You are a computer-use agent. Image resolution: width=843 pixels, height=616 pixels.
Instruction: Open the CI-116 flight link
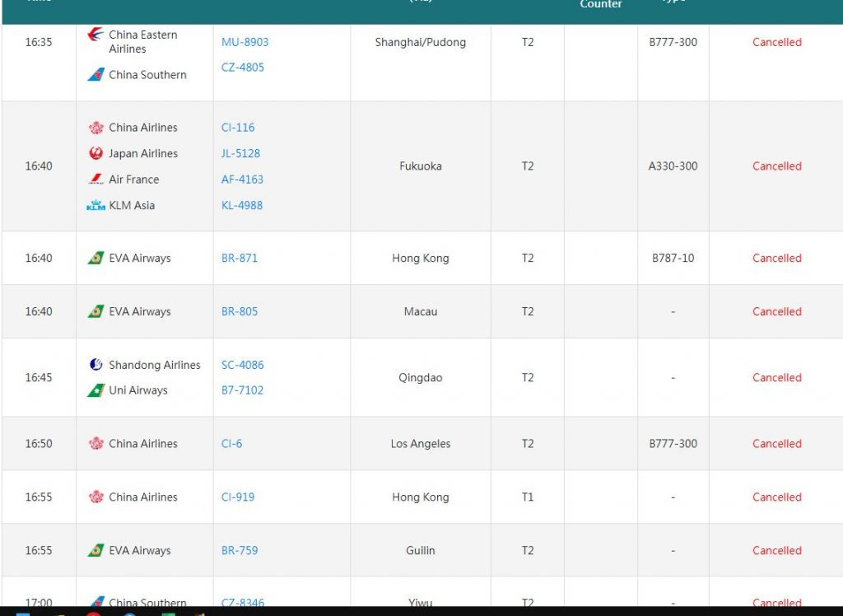coord(238,128)
